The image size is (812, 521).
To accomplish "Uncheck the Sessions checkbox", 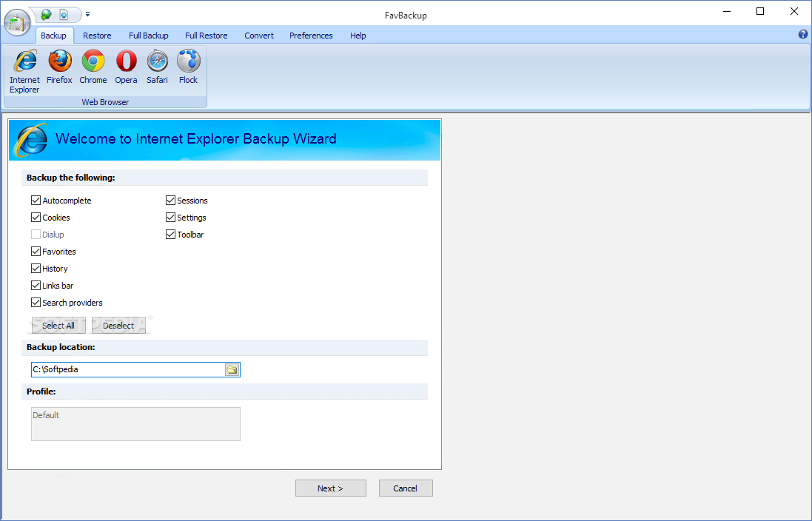I will [170, 201].
